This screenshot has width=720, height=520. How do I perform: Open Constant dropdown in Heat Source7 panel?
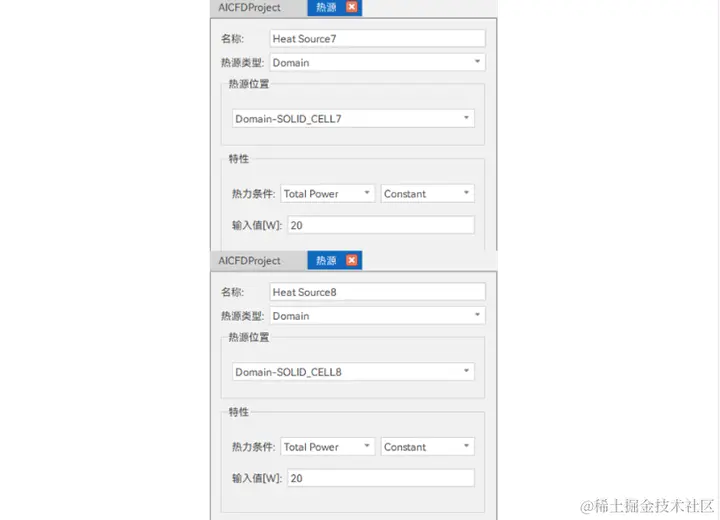tap(428, 193)
